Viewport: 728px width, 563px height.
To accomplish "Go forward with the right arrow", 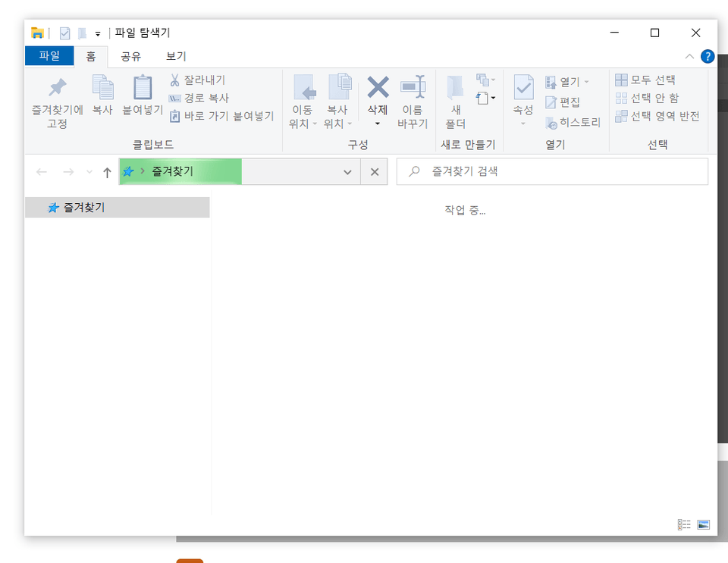I will (68, 172).
